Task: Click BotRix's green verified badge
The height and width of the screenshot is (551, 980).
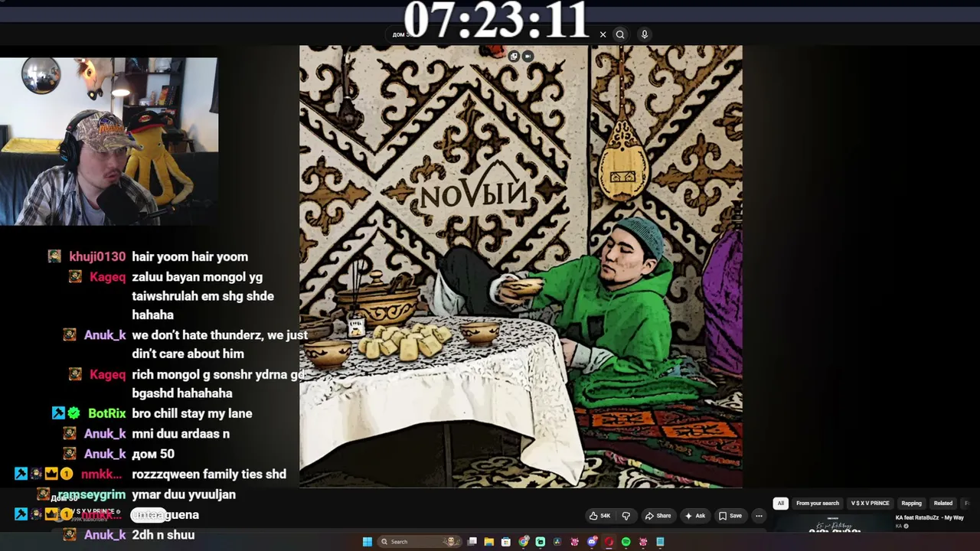Action: pos(73,413)
